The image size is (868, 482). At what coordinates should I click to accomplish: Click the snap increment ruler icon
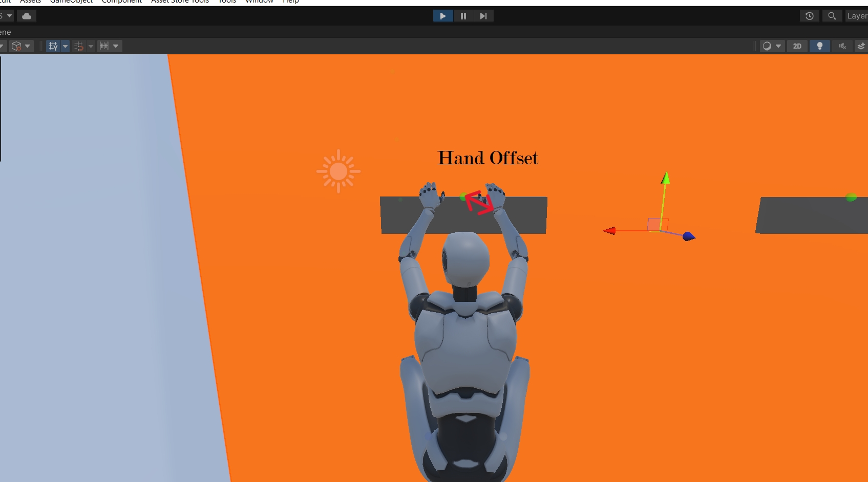tap(104, 46)
